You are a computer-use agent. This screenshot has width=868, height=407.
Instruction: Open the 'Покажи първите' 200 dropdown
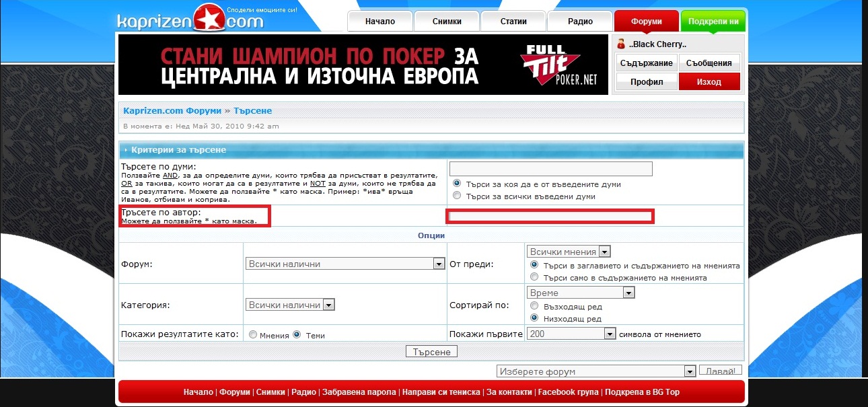pos(571,334)
